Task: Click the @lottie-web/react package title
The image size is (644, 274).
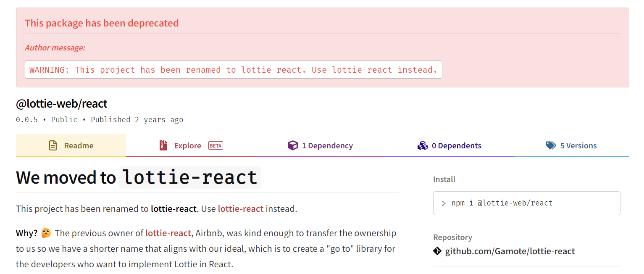Action: tap(62, 103)
